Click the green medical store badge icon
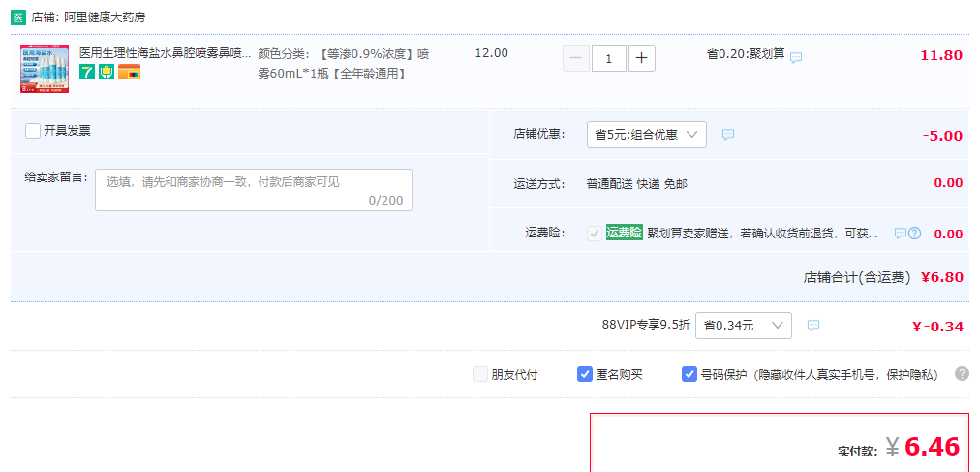 pyautogui.click(x=17, y=16)
